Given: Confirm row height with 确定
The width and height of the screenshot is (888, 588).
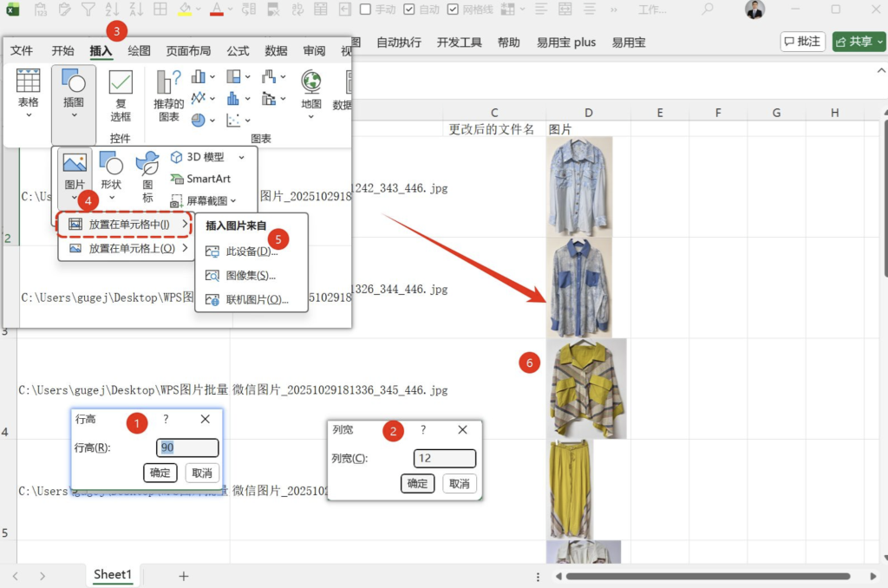Looking at the screenshot, I should pos(160,473).
